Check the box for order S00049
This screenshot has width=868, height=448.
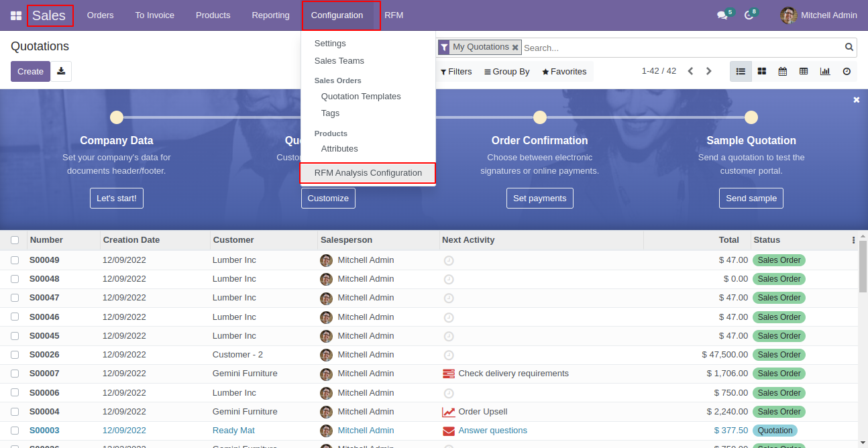[x=15, y=260]
